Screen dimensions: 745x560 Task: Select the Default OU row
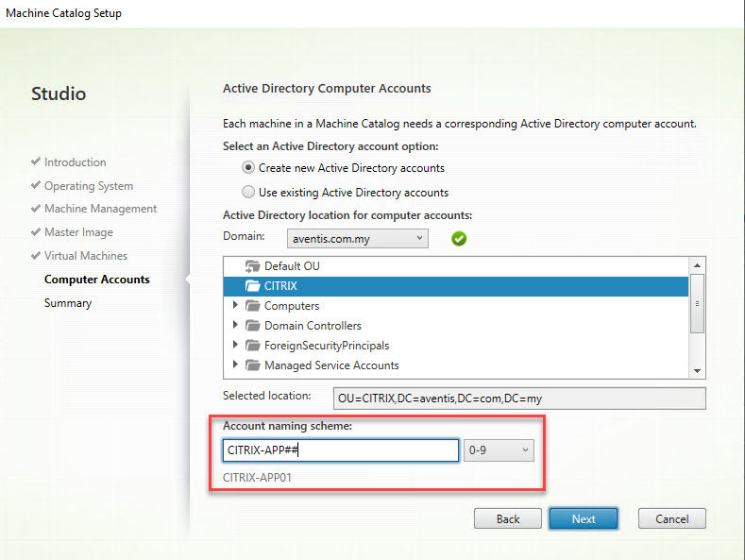coord(456,266)
